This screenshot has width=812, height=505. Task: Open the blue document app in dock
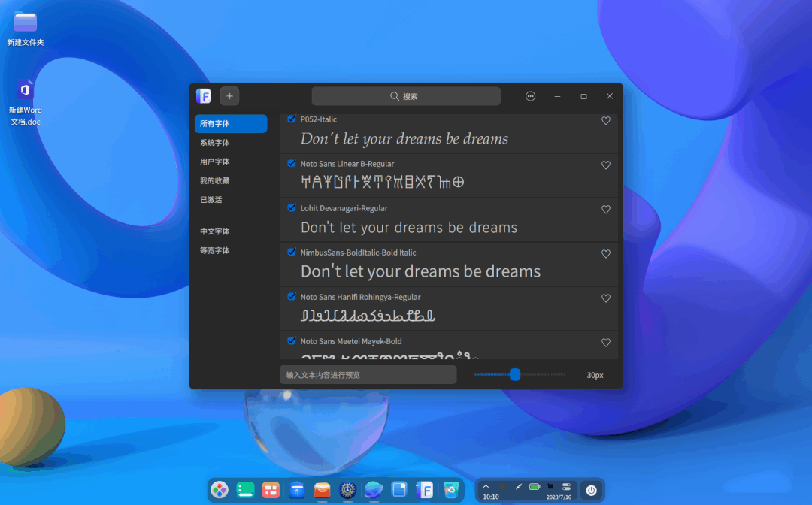click(399, 489)
